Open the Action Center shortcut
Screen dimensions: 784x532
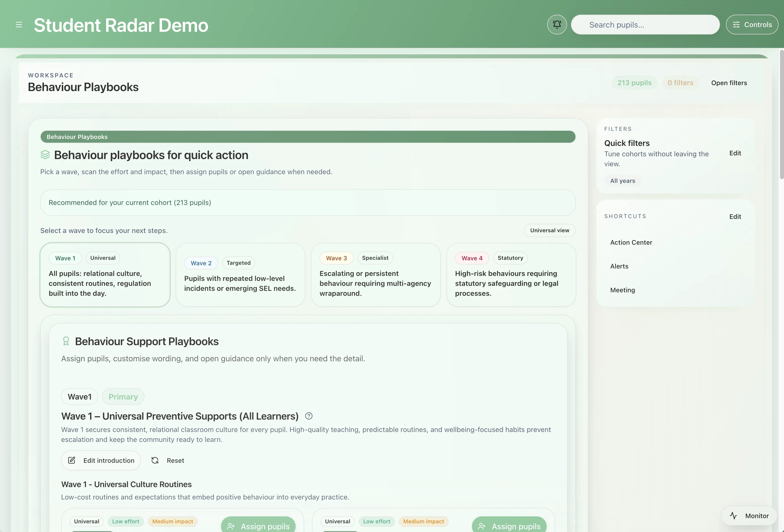pos(631,242)
